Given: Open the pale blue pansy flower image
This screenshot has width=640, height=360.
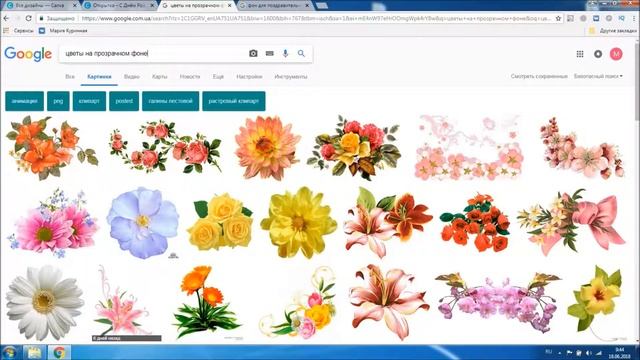Looking at the screenshot, I should (x=143, y=223).
